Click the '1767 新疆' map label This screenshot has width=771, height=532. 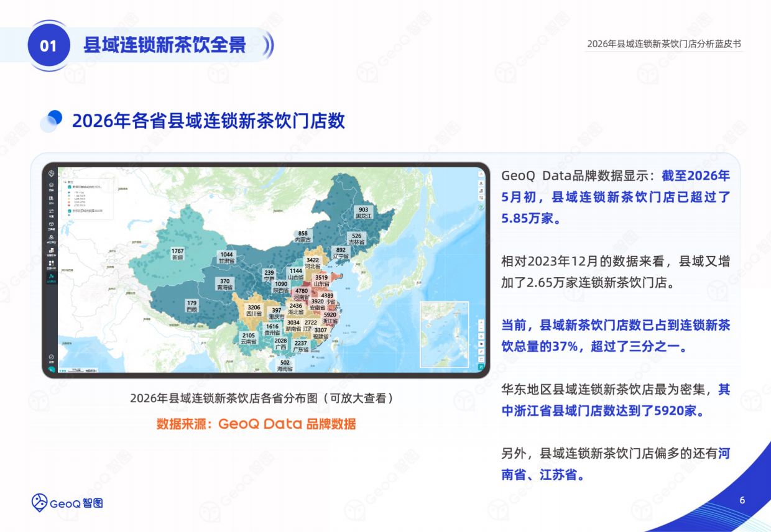[178, 254]
